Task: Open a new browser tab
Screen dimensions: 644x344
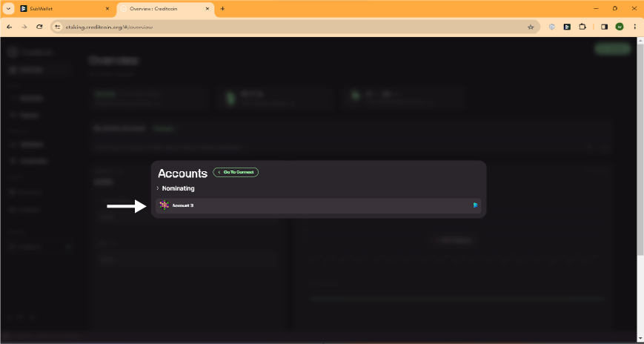Action: tap(222, 9)
